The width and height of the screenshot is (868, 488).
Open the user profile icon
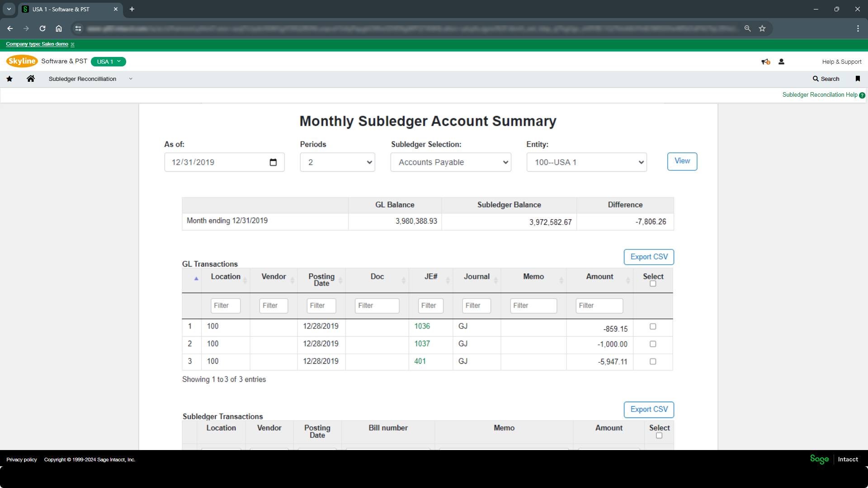click(781, 62)
